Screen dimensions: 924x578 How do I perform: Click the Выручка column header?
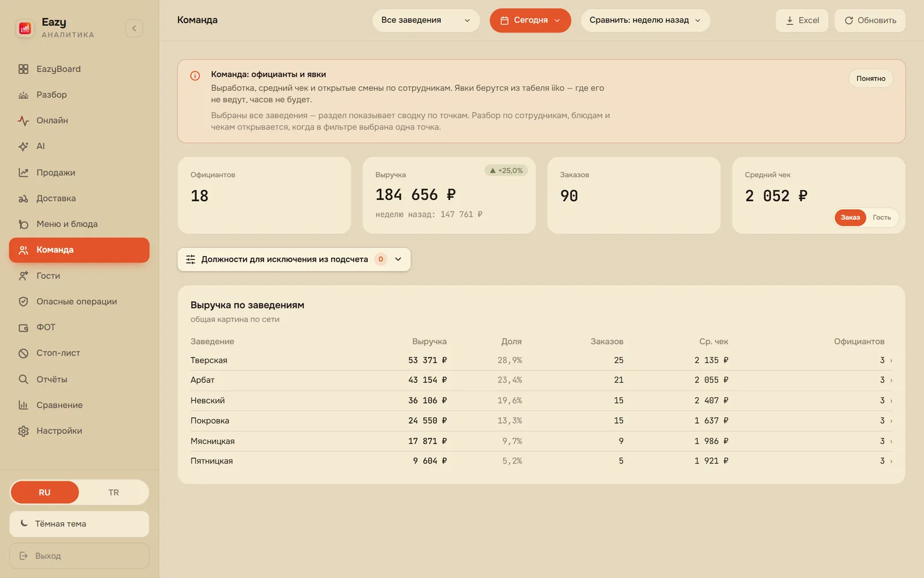coord(429,342)
